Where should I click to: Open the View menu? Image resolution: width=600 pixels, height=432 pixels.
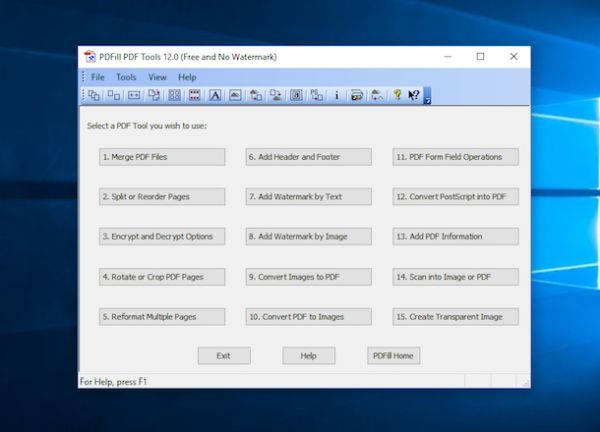[x=158, y=77]
